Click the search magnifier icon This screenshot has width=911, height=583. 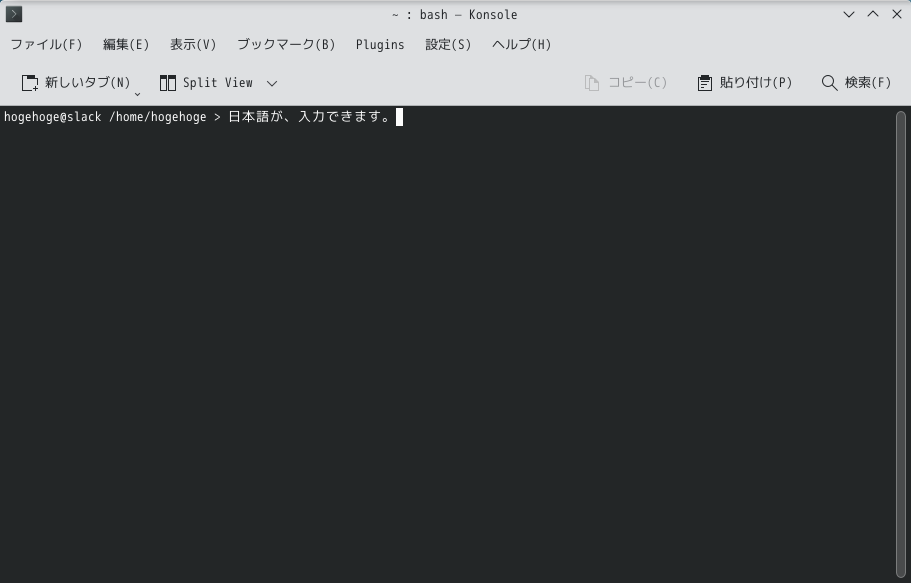tap(829, 83)
